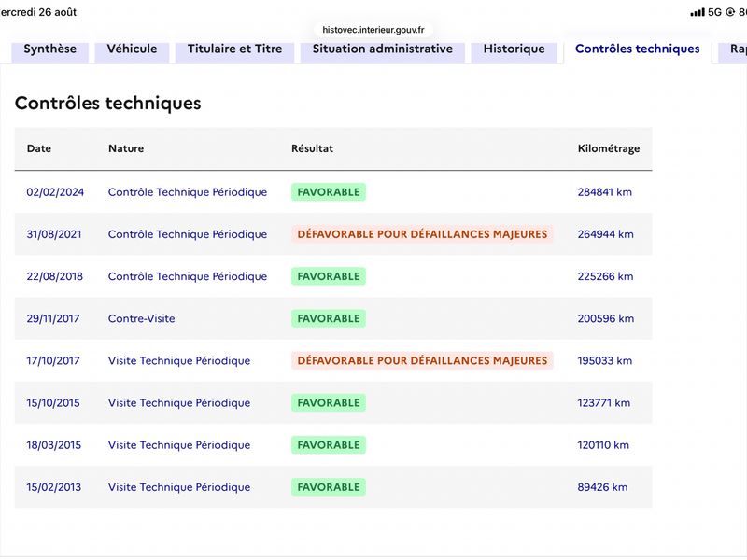Click the FAVORABLE badge for 15/02/2013
The height and width of the screenshot is (560, 747).
coord(329,487)
